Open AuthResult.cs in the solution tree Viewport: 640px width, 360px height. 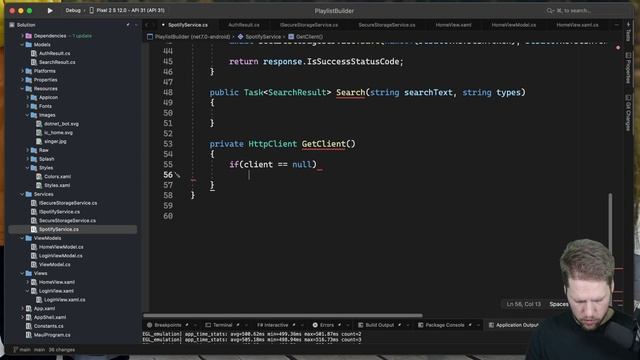[x=54, y=53]
